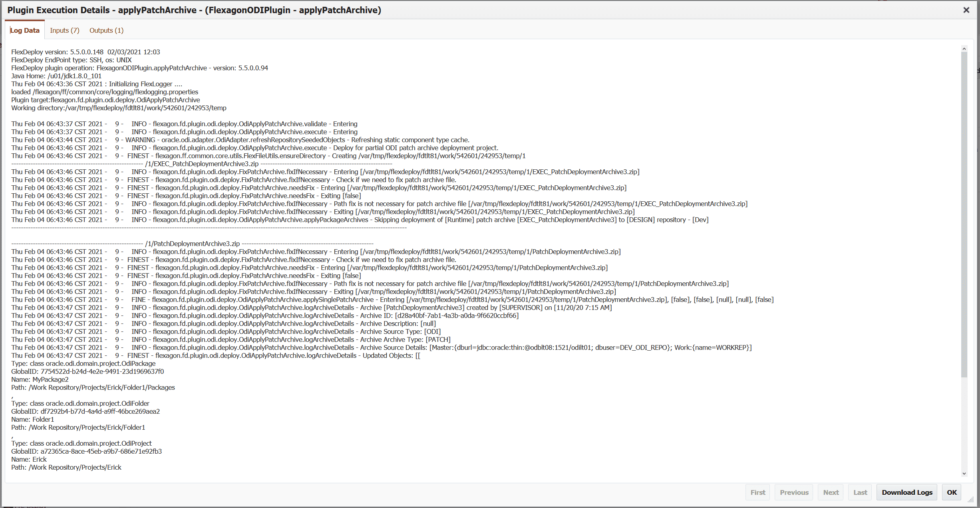
Task: Click the 'Archive Source Details' log line
Action: (382, 347)
